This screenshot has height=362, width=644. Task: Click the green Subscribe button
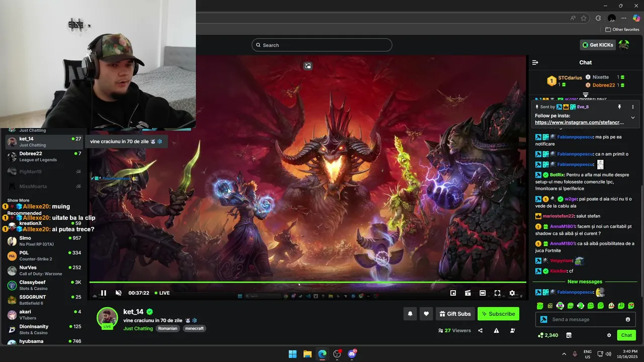click(x=498, y=314)
